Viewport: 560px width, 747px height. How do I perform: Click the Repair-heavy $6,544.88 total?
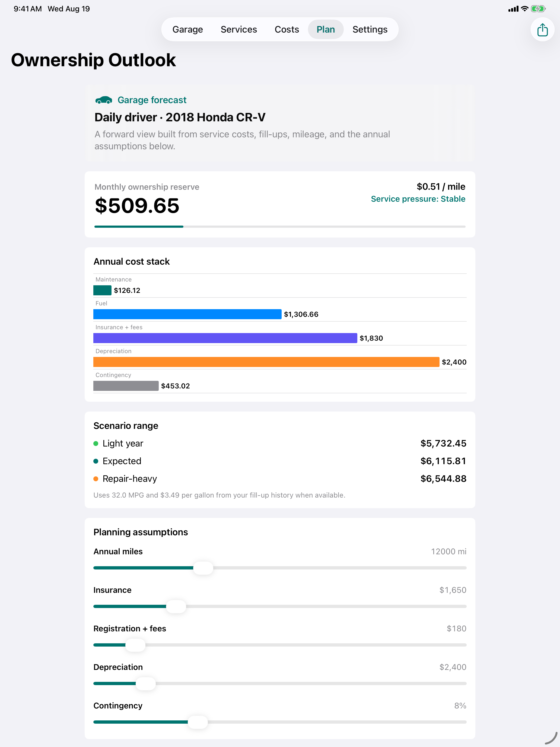point(443,479)
